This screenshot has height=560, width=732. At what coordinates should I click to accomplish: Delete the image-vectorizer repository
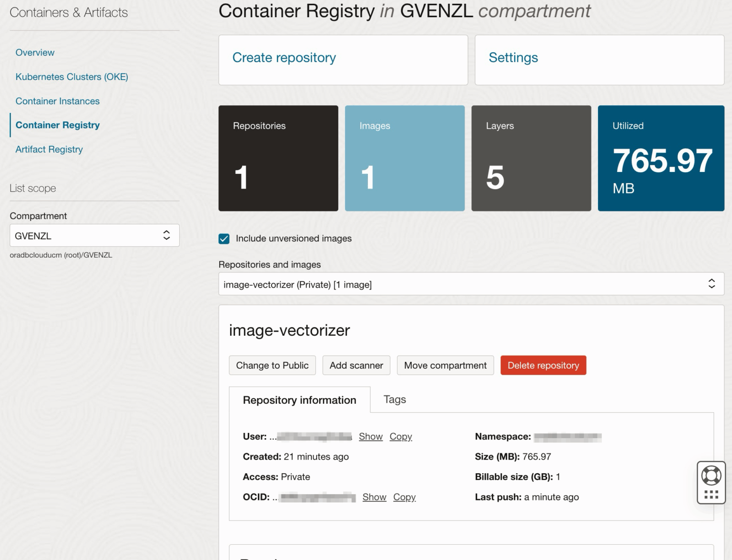point(543,365)
